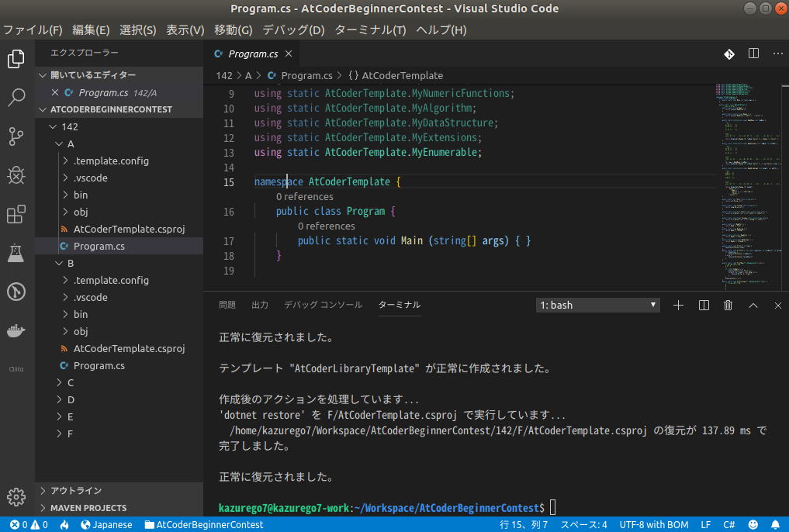Split the editor to the right

753,54
